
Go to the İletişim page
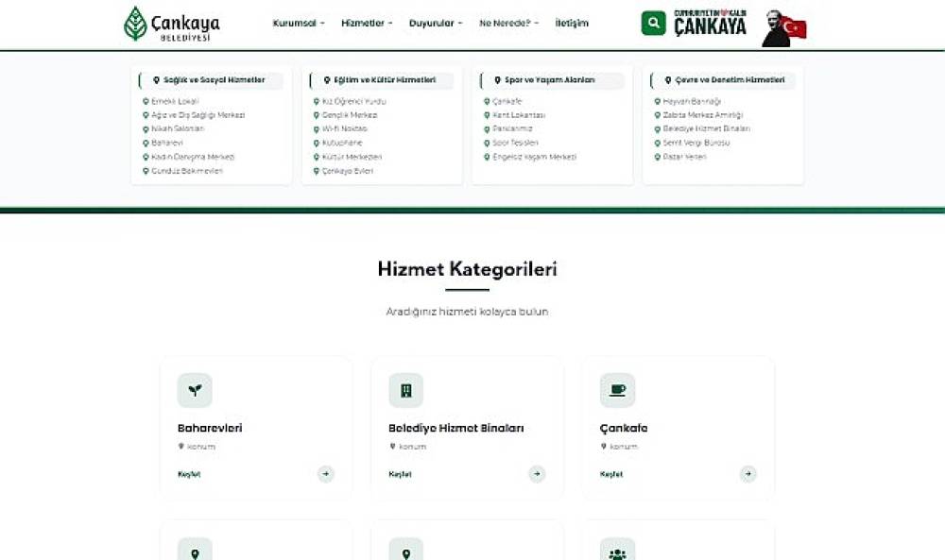point(572,24)
